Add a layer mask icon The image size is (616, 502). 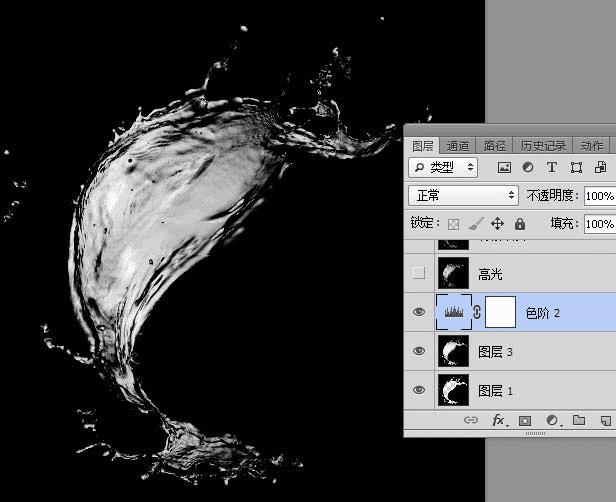click(525, 421)
